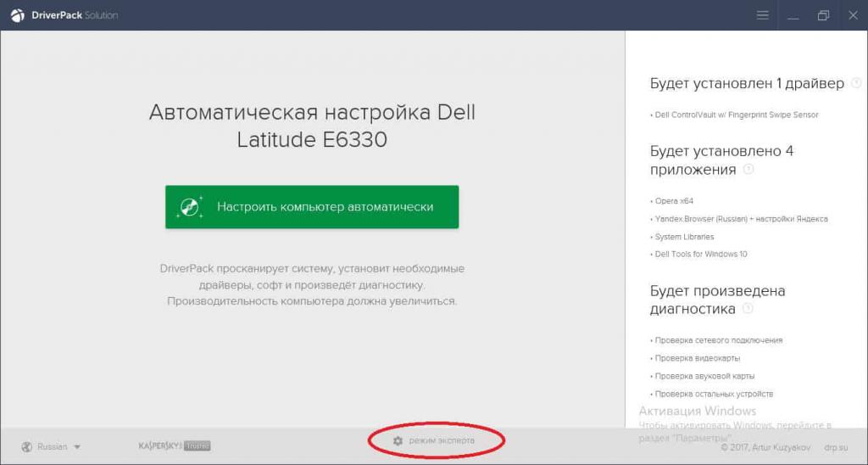Image resolution: width=868 pixels, height=465 pixels.
Task: Open help icon next to 'диагностика' heading
Action: point(748,309)
